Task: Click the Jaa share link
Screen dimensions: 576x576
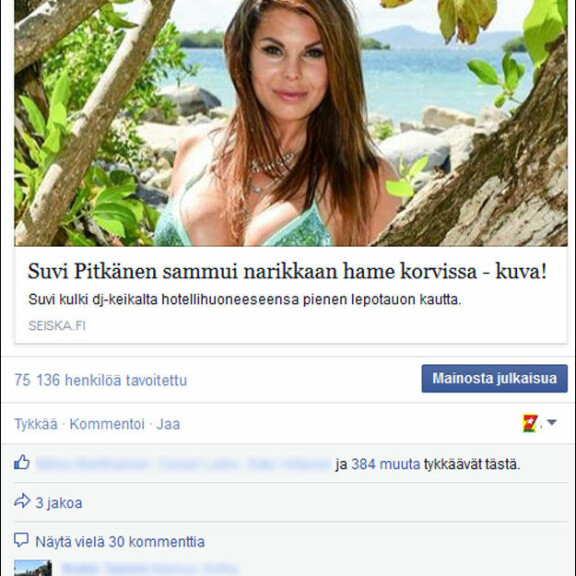Action: point(168,424)
